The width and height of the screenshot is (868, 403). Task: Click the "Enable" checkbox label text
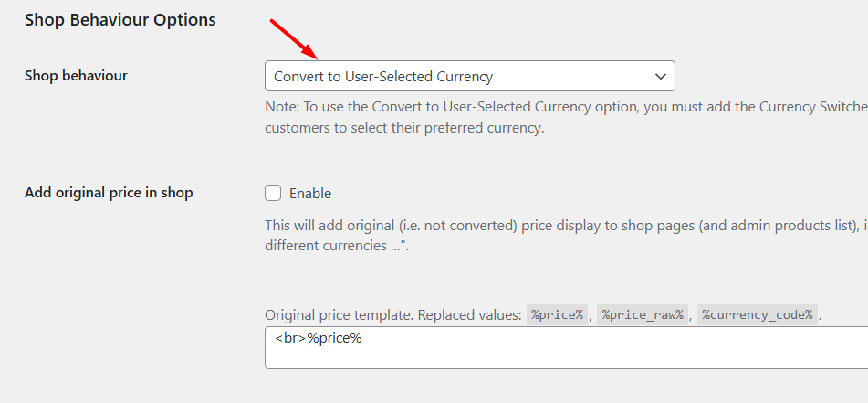click(310, 194)
